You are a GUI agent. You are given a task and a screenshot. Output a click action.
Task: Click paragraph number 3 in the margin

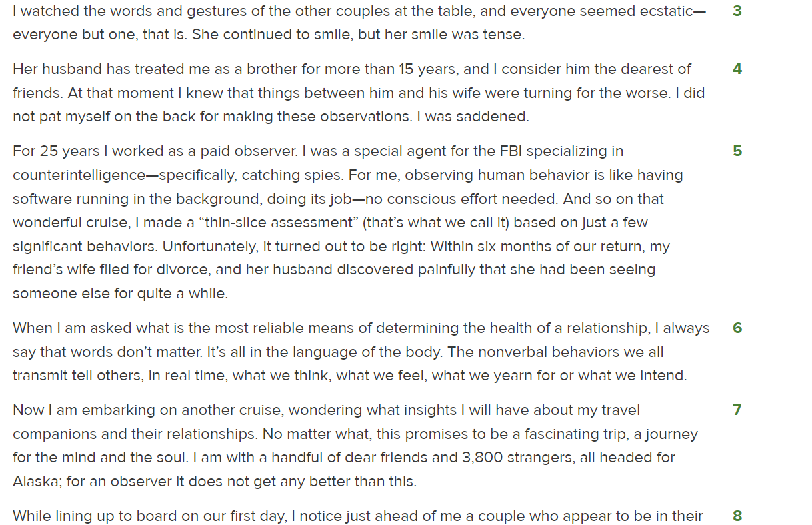pos(737,11)
